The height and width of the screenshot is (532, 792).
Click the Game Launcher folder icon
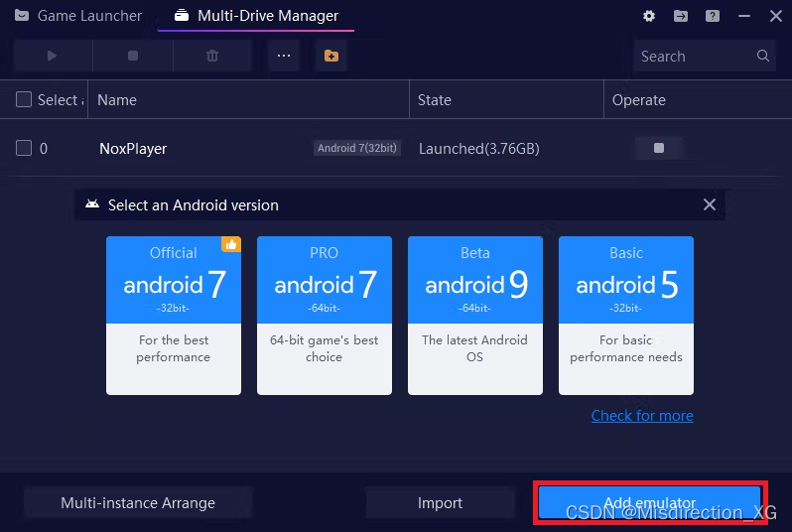point(22,15)
